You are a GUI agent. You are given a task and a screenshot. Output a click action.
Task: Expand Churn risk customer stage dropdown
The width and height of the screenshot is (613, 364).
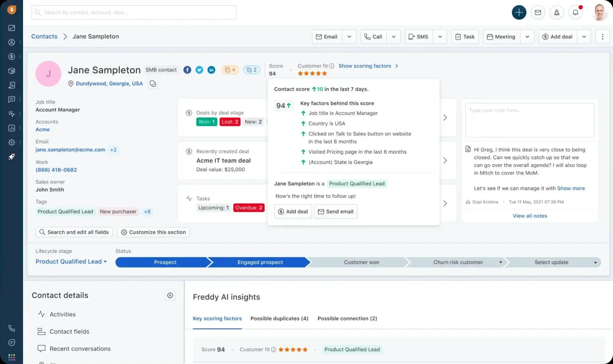pyautogui.click(x=500, y=262)
